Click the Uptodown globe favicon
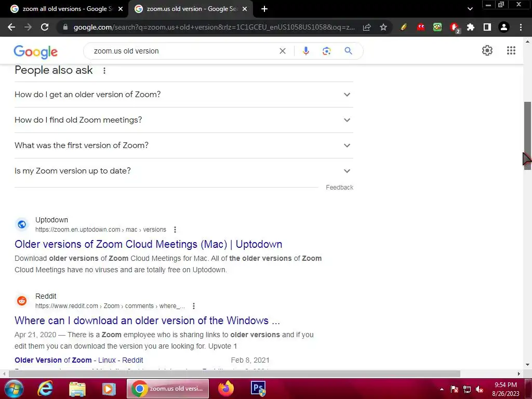The width and height of the screenshot is (532, 399). (22, 224)
